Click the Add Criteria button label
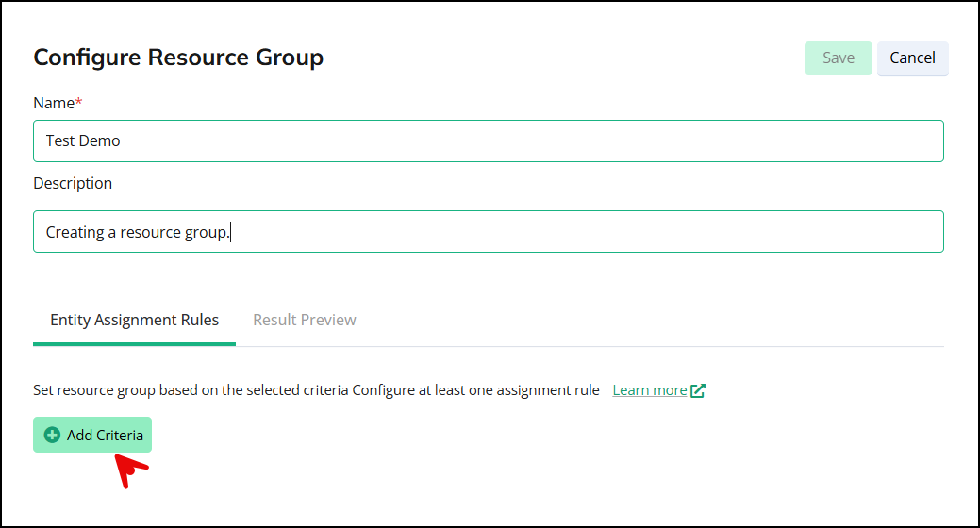Screen dimensions: 980x528 (x=105, y=436)
